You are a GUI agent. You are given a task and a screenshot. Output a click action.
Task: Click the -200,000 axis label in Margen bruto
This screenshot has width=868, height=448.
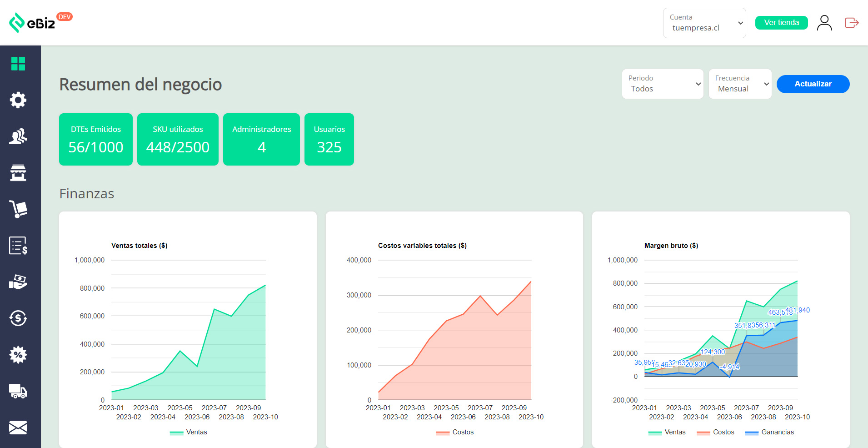coord(624,400)
